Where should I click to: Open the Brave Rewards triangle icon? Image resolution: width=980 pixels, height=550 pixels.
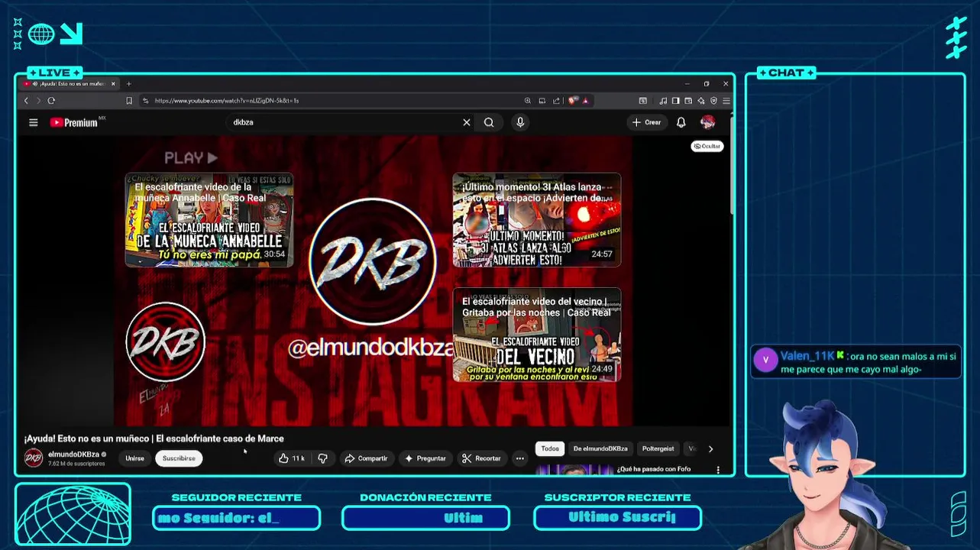click(x=586, y=101)
